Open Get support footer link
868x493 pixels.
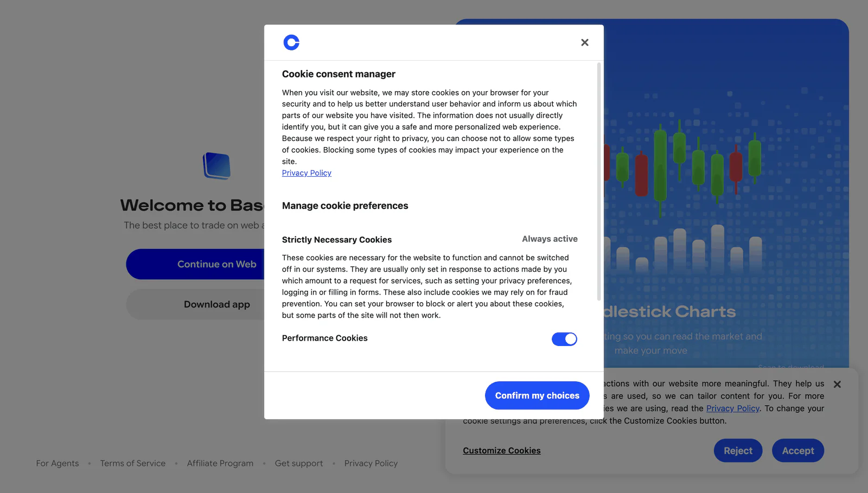[299, 463]
